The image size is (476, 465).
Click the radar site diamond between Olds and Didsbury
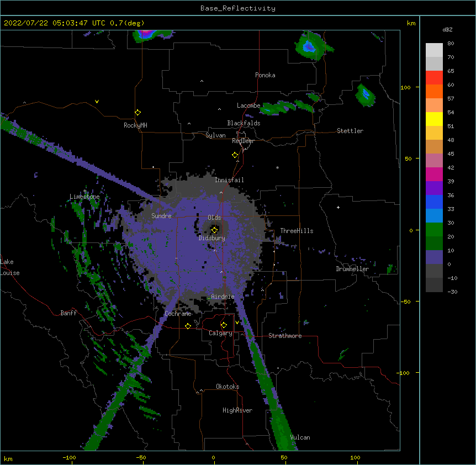(214, 230)
